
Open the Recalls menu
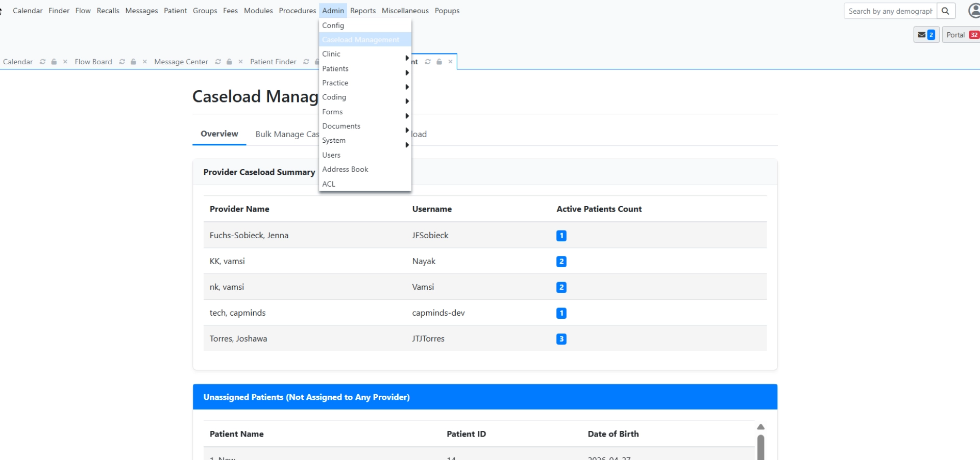[108, 11]
